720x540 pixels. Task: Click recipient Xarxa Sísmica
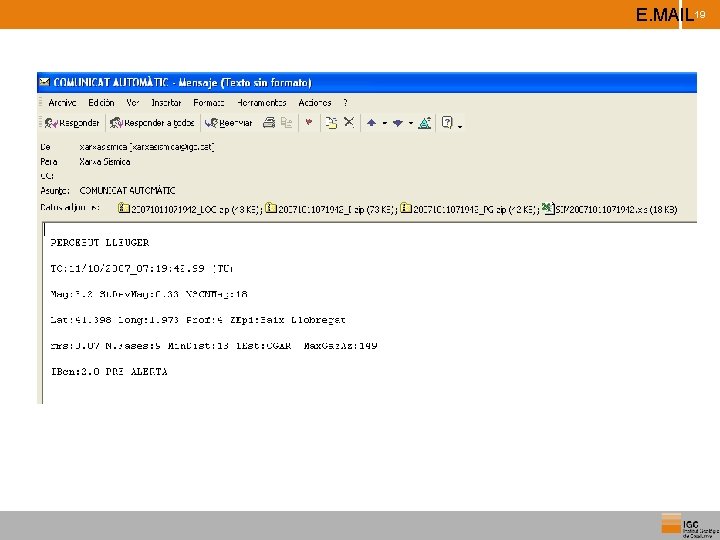coord(105,162)
